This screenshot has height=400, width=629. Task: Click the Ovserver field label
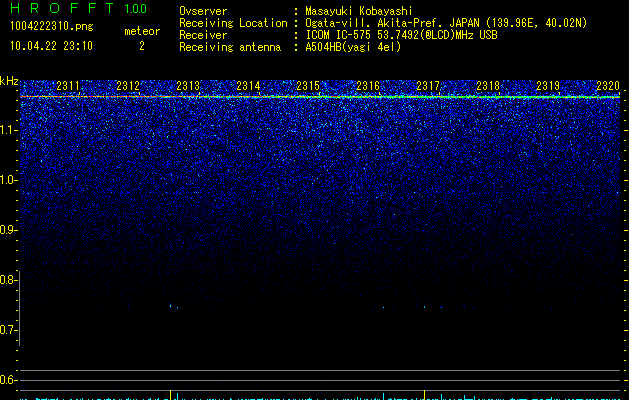click(203, 11)
